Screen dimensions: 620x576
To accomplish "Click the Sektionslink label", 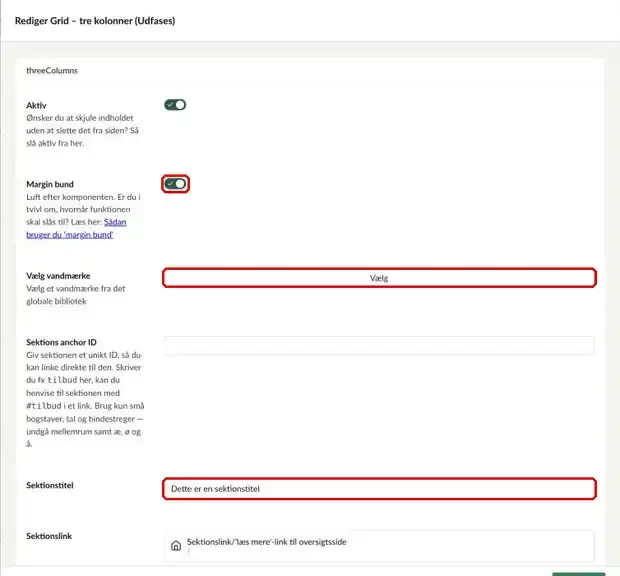I will click(x=49, y=536).
